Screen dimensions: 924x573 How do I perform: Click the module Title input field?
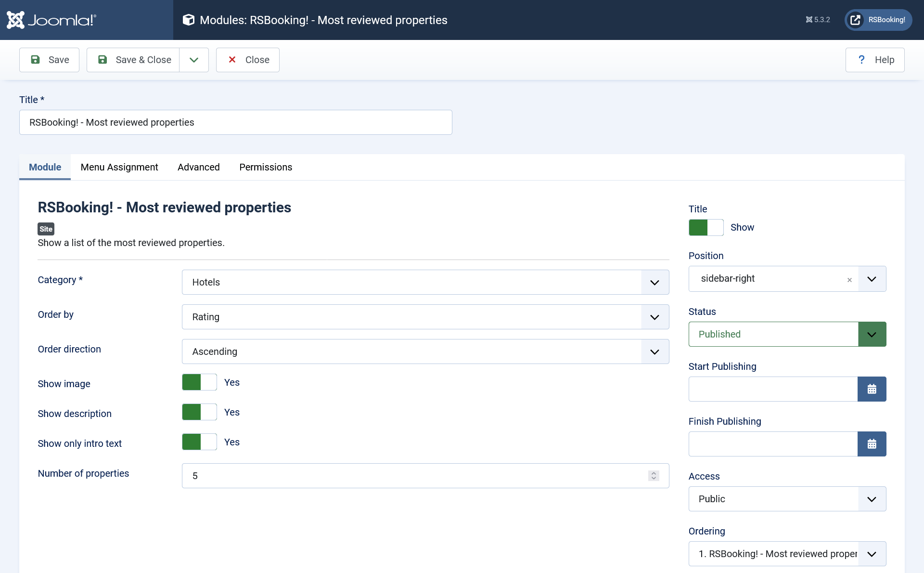tap(236, 122)
